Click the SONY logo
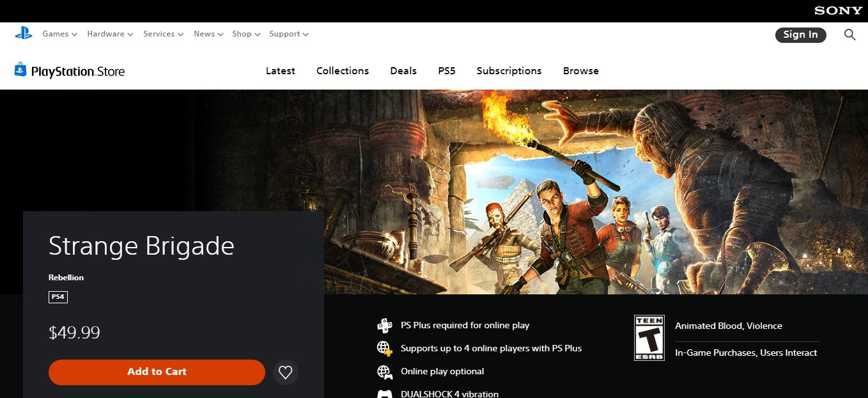The height and width of the screenshot is (398, 868). [x=838, y=11]
